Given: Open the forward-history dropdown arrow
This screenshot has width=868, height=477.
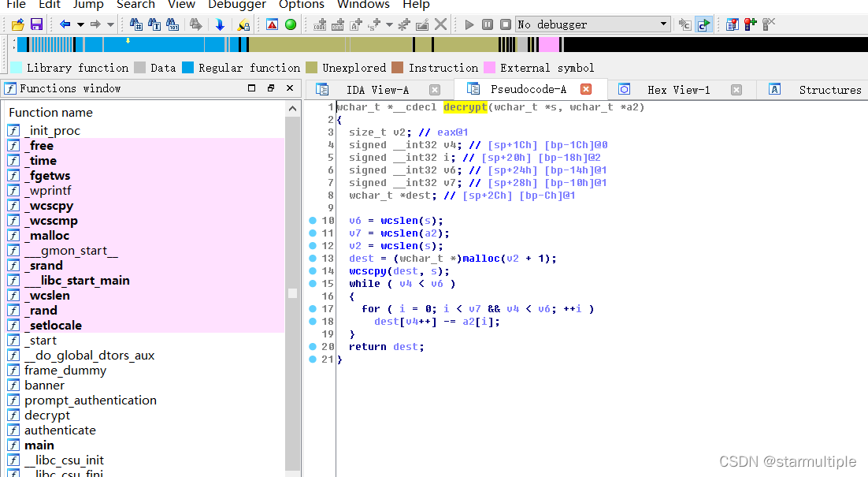Looking at the screenshot, I should (x=110, y=24).
